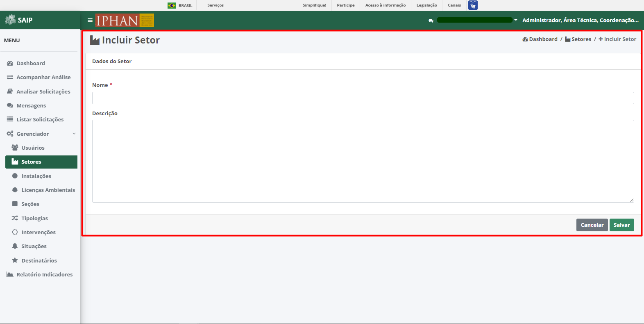Click the Dashboard gauge icon in sidebar
Image resolution: width=644 pixels, height=324 pixels.
tap(10, 63)
